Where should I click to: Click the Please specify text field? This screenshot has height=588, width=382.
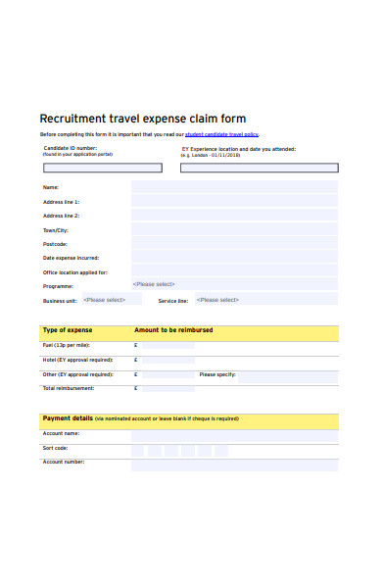(x=288, y=377)
